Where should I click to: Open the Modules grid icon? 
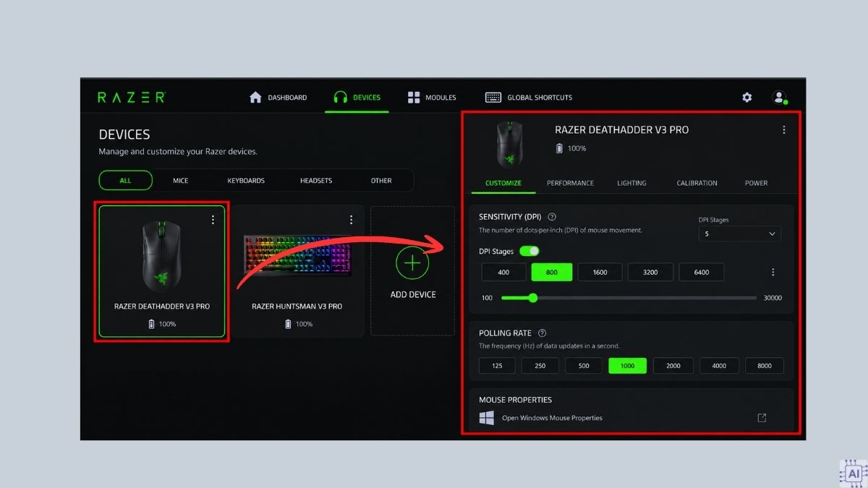point(414,97)
